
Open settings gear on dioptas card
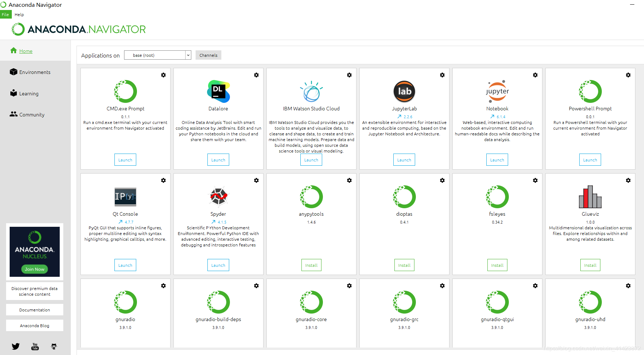[442, 180]
